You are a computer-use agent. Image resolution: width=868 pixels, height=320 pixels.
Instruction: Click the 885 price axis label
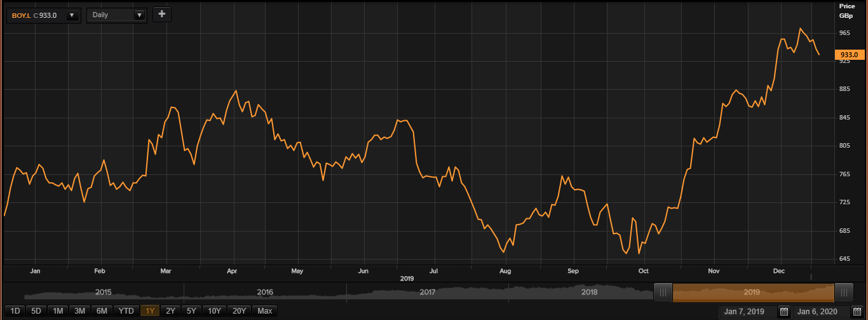click(844, 89)
